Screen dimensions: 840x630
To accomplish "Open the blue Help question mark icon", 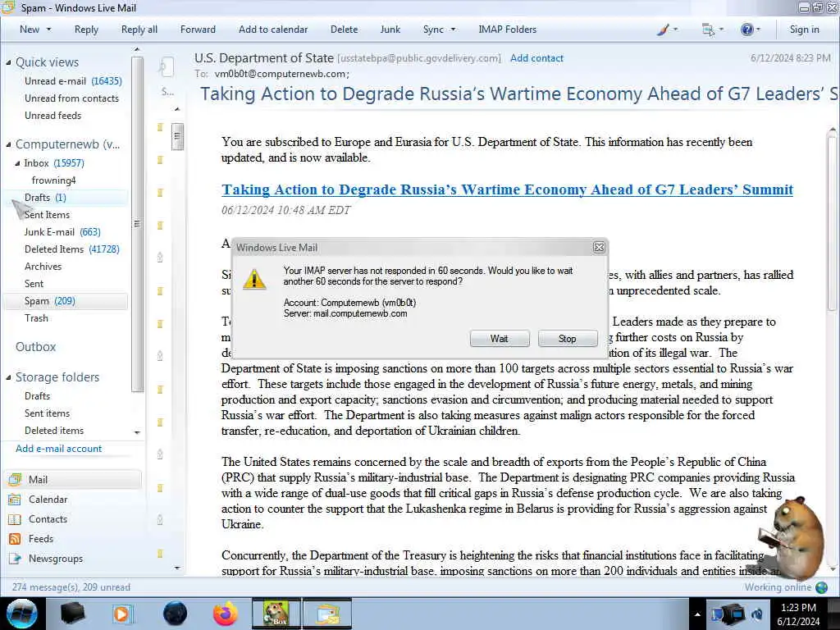I will pos(746,30).
